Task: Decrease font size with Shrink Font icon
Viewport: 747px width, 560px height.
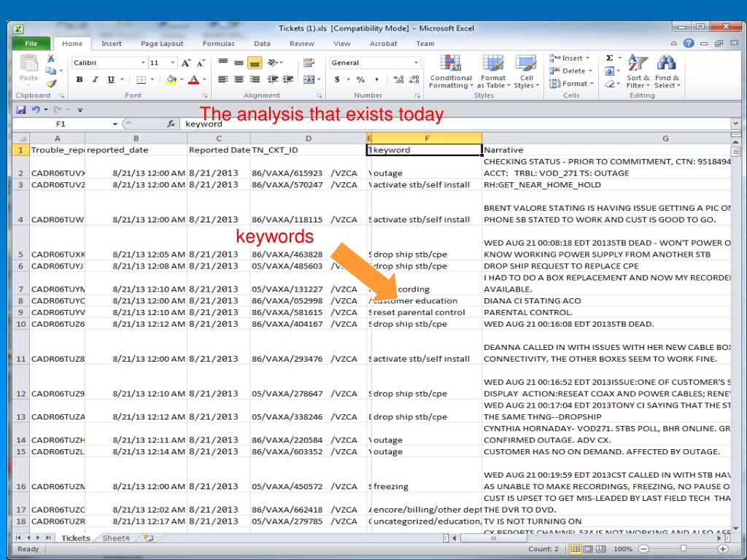Action: [x=201, y=63]
